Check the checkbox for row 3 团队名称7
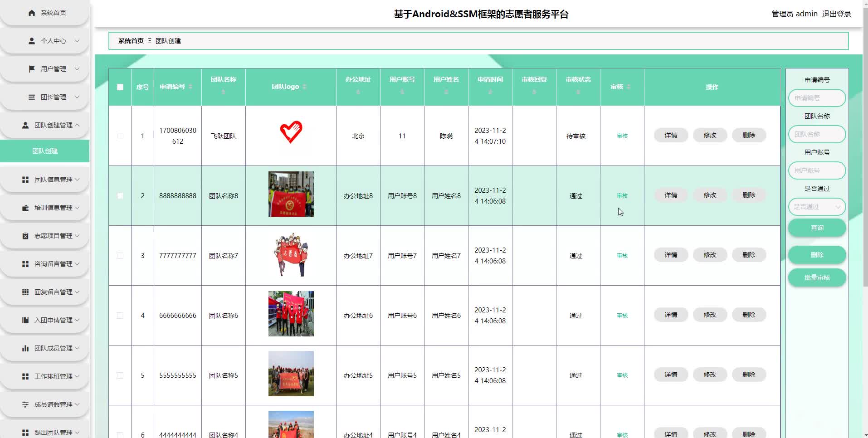 coord(120,256)
